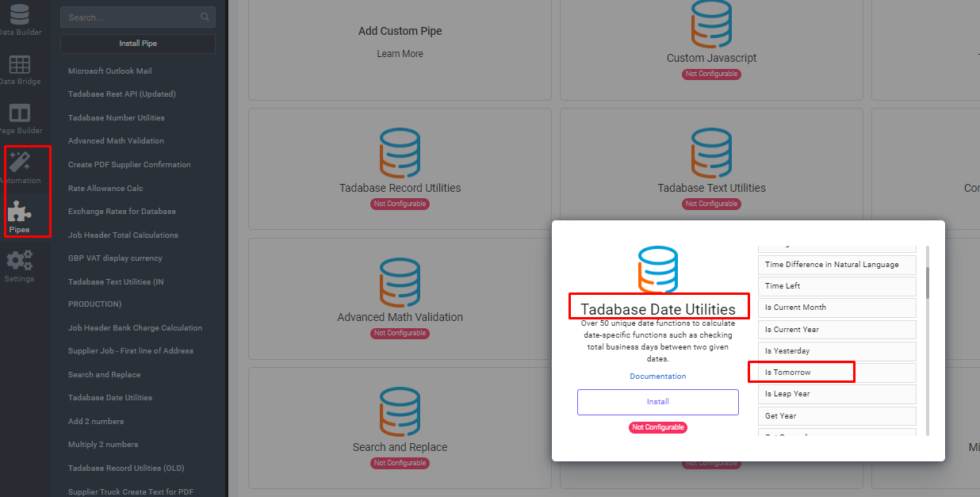The height and width of the screenshot is (497, 980).
Task: Choose the Is Current Month function
Action: (x=837, y=308)
